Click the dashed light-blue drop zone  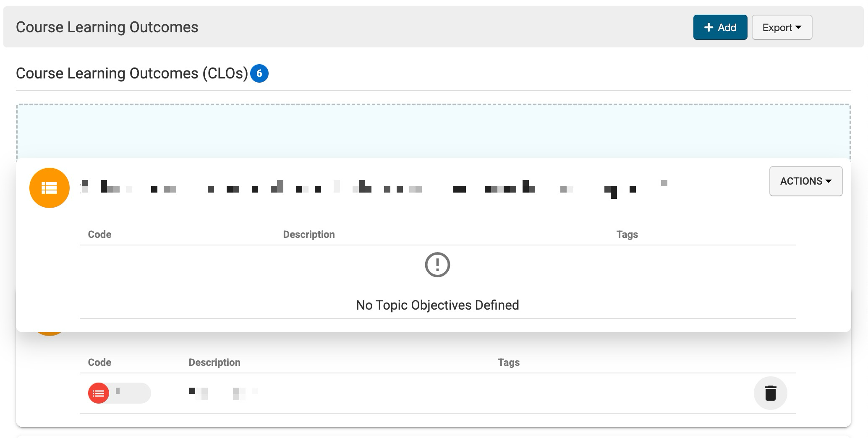[433, 131]
